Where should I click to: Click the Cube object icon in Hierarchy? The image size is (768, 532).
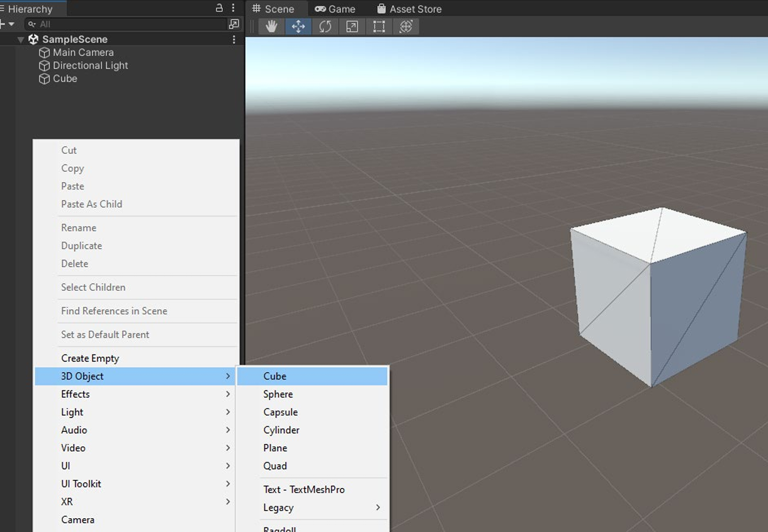point(44,79)
